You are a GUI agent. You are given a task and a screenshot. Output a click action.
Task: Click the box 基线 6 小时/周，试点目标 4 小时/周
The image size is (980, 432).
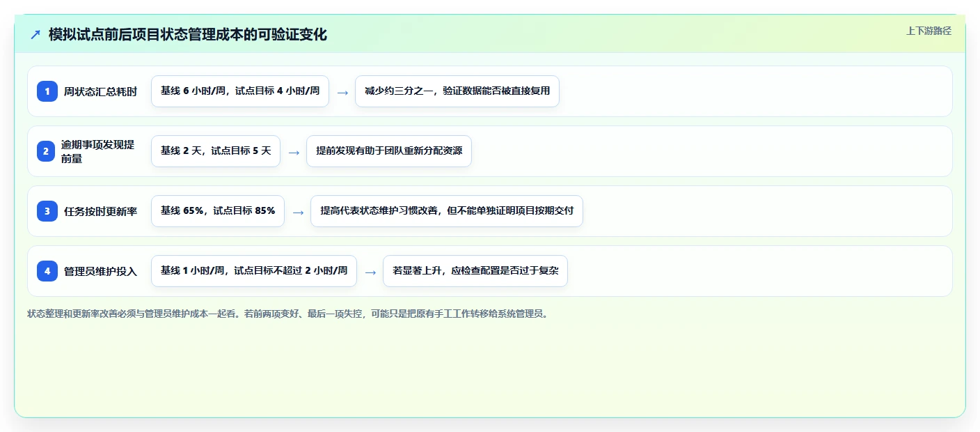pyautogui.click(x=240, y=91)
